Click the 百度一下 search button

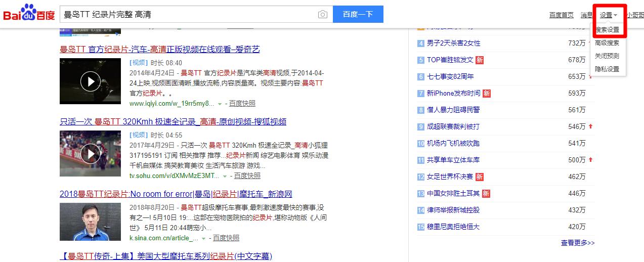click(358, 14)
